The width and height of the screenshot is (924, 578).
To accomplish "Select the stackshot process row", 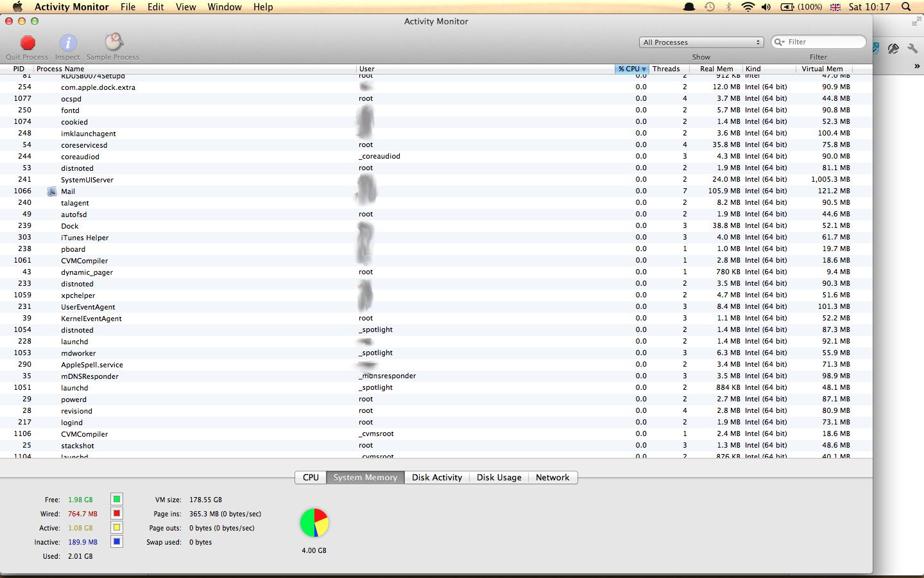I will click(x=436, y=446).
